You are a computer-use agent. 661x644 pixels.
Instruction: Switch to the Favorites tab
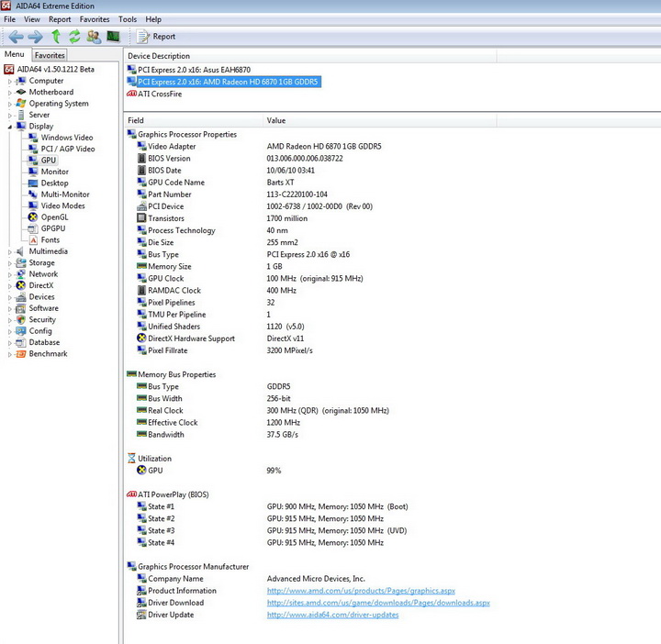[x=50, y=55]
